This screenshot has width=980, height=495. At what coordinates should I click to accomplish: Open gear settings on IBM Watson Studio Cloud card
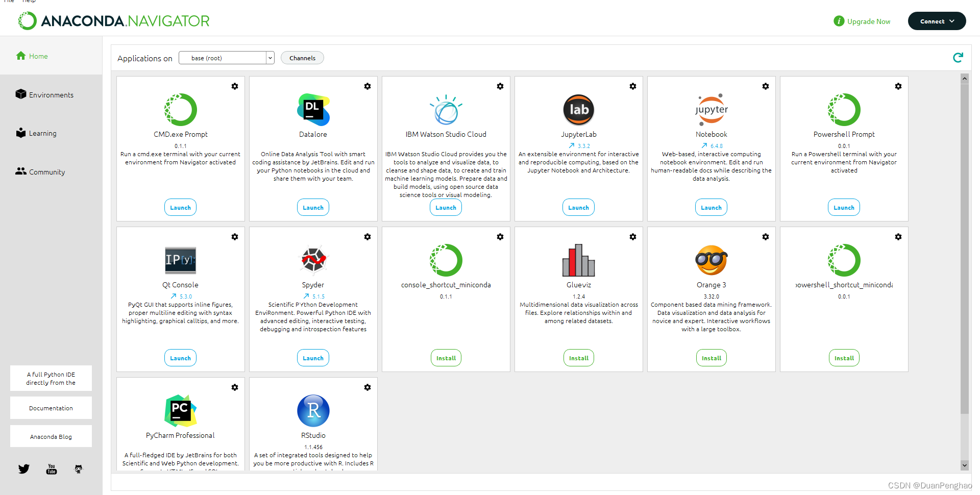[500, 86]
